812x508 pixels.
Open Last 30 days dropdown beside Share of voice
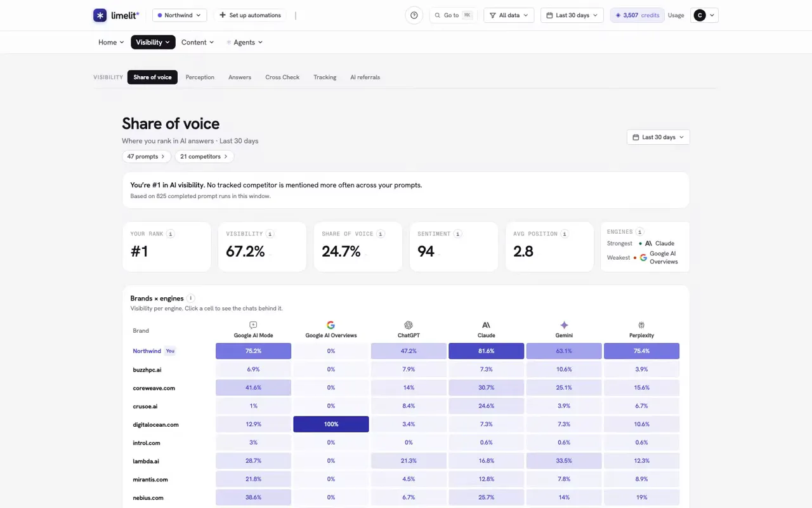click(658, 137)
